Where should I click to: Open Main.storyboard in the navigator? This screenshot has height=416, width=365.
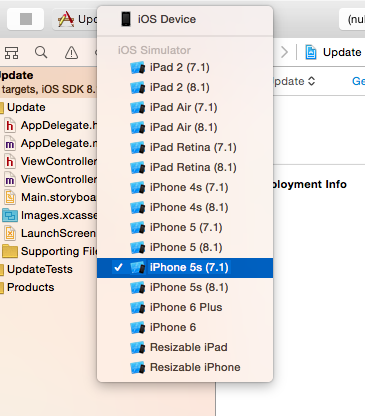click(x=50, y=197)
